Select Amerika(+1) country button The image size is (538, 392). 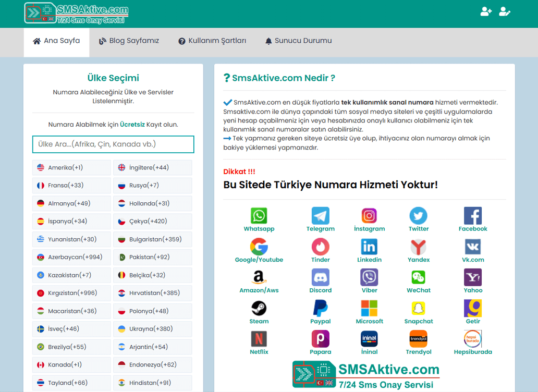pos(71,168)
